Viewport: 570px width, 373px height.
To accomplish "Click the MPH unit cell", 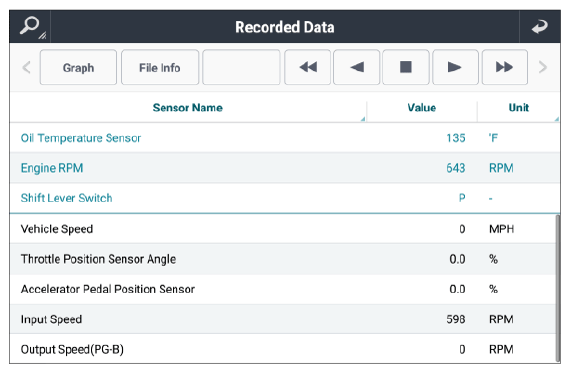I will click(x=501, y=229).
